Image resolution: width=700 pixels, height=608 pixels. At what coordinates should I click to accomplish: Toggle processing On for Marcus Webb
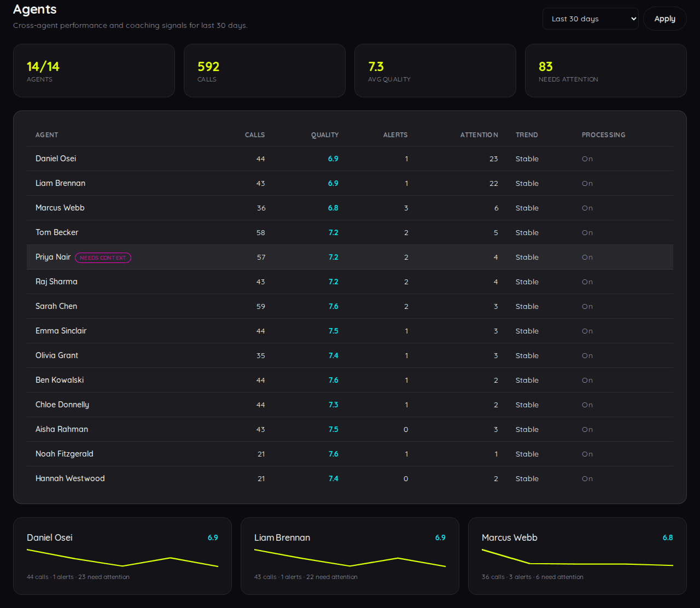(587, 208)
